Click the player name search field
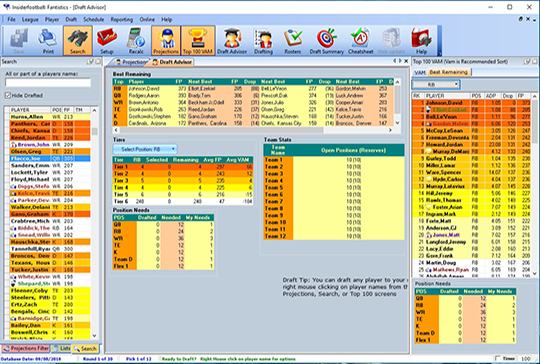Viewport: 540px width, 364px height. click(48, 83)
